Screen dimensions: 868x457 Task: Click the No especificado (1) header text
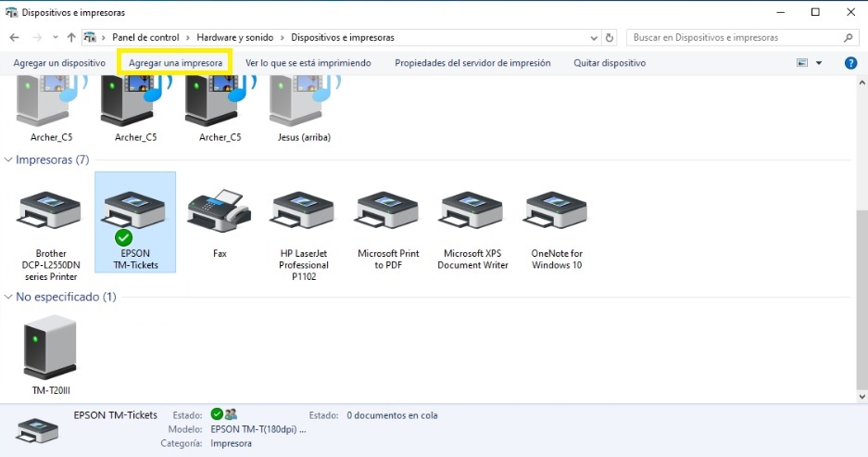pos(66,297)
